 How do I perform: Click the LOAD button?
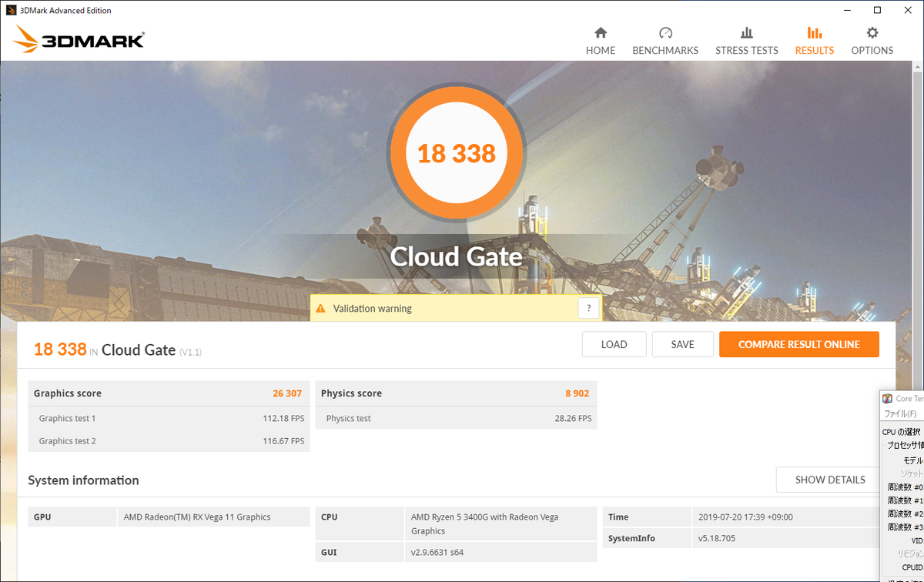point(614,344)
